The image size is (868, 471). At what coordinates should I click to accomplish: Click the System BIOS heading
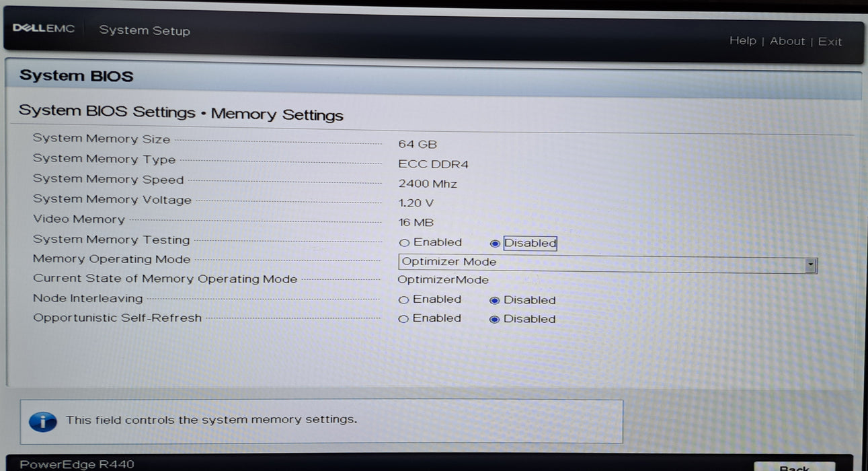[x=76, y=76]
